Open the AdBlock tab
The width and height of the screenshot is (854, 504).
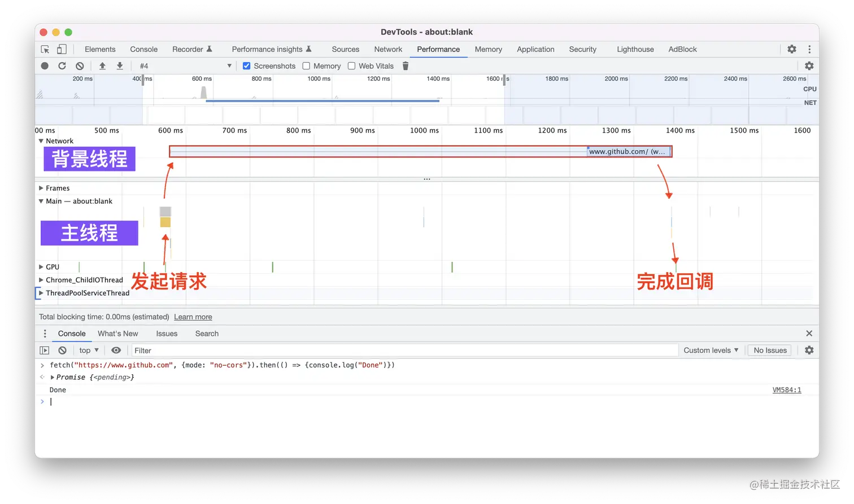coord(683,49)
